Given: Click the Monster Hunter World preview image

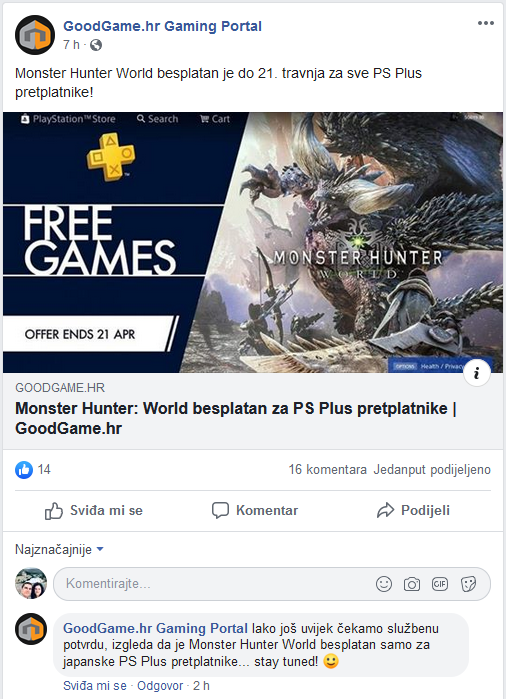Looking at the screenshot, I should point(253,242).
